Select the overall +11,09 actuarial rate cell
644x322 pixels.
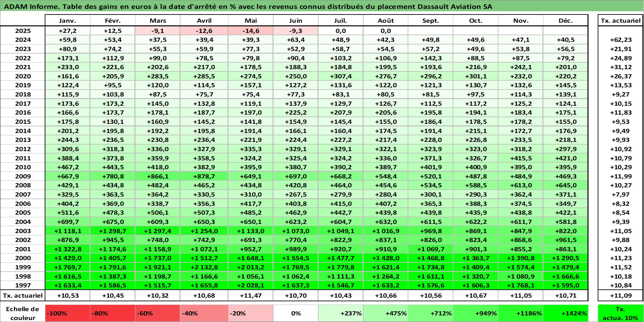[x=621, y=295]
